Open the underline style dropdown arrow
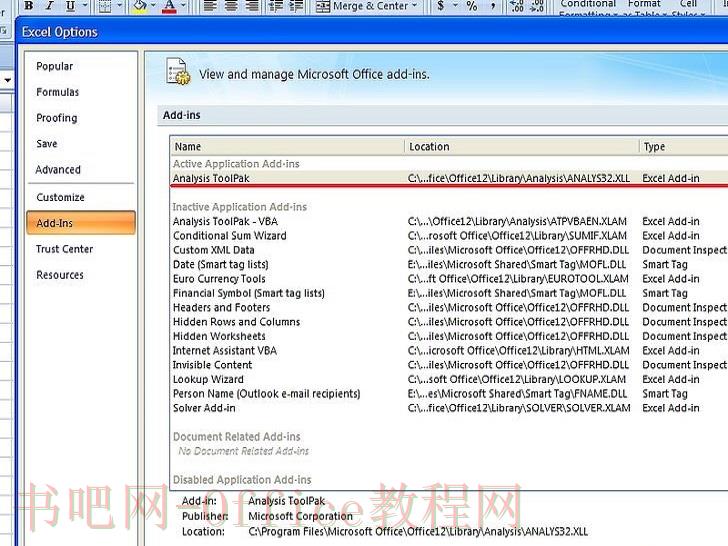728x546 pixels. click(x=85, y=6)
